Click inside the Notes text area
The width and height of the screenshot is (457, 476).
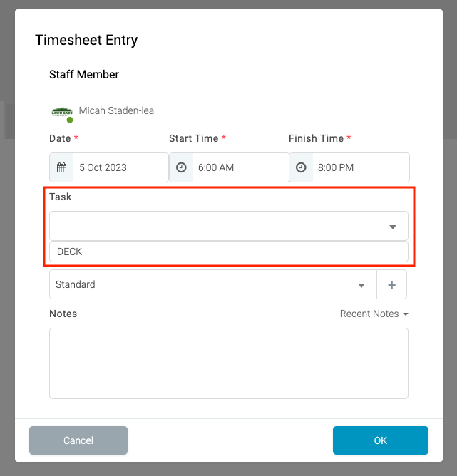(228, 363)
